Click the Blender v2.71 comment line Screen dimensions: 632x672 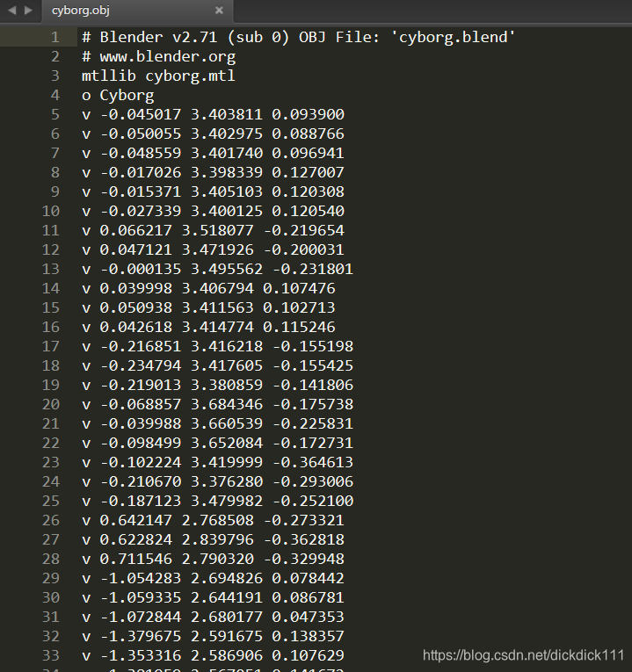coord(299,37)
